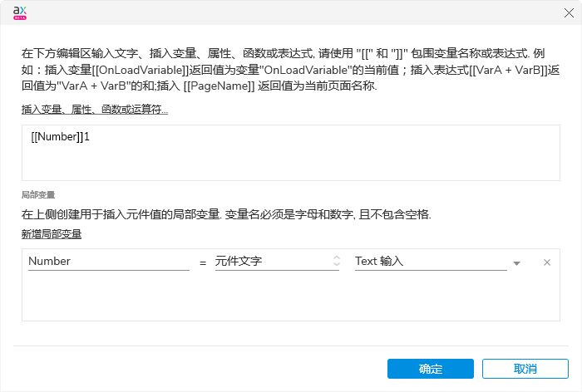The width and height of the screenshot is (582, 392).
Task: Open the 元件文字 variable type dropdown
Action: pos(277,262)
